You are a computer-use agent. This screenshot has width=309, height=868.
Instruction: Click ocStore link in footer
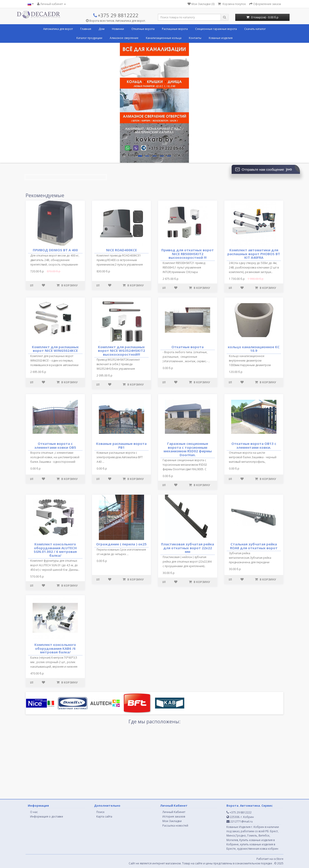(x=278, y=858)
